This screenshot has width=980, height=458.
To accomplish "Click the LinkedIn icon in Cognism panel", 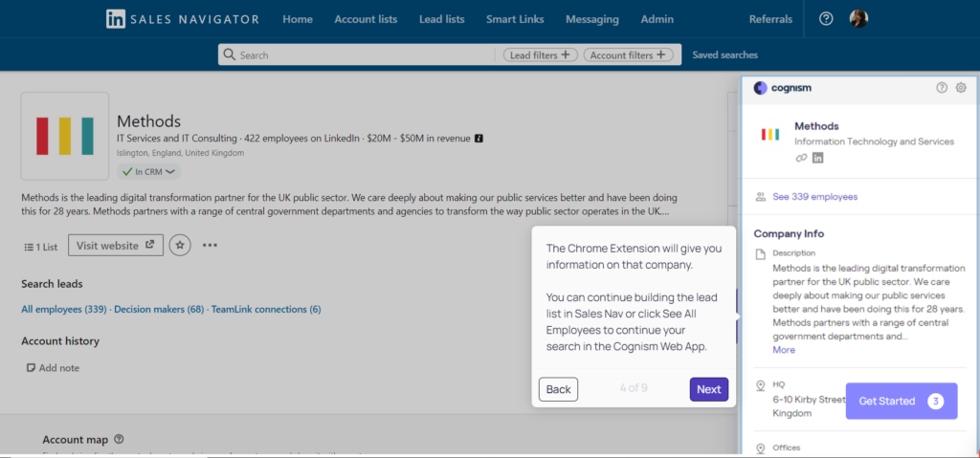I will (x=817, y=158).
